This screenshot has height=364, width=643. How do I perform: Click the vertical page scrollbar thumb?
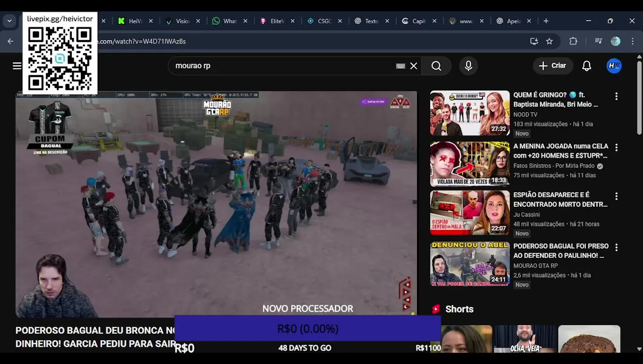(639, 99)
